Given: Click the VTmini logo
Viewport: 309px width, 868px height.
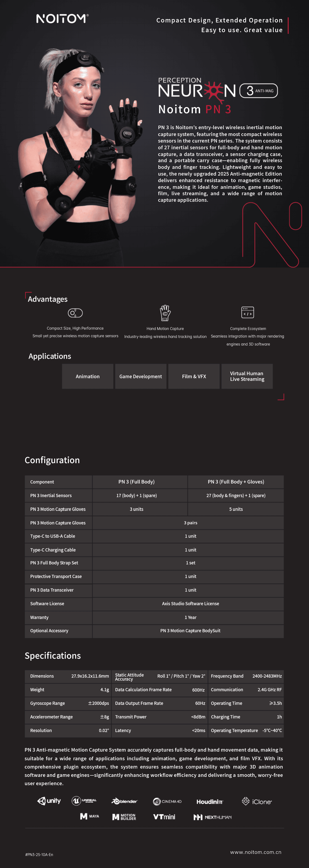Looking at the screenshot, I should [164, 817].
